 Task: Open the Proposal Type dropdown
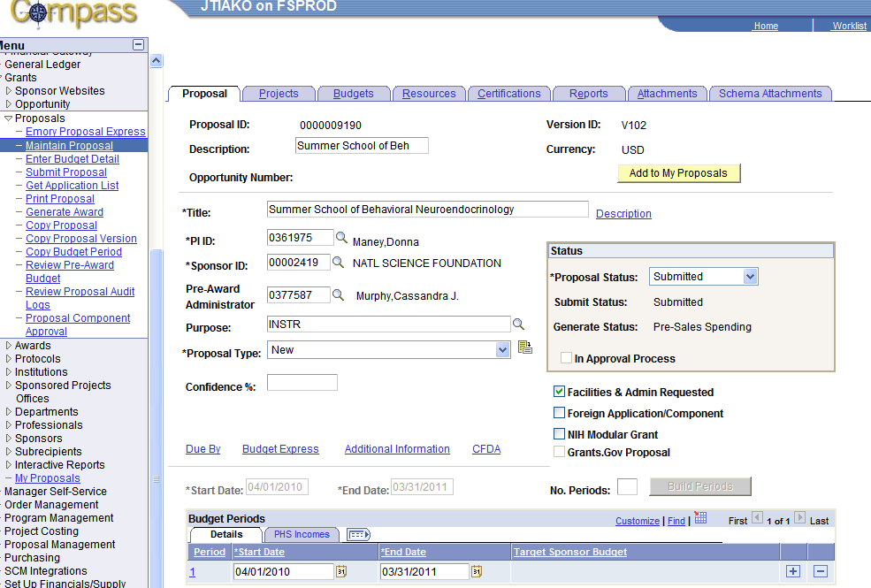coord(388,350)
